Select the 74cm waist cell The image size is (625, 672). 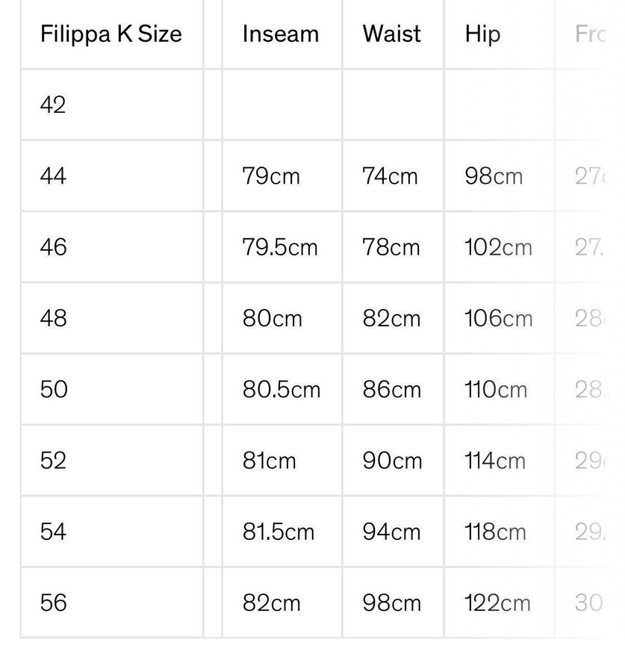(x=390, y=176)
